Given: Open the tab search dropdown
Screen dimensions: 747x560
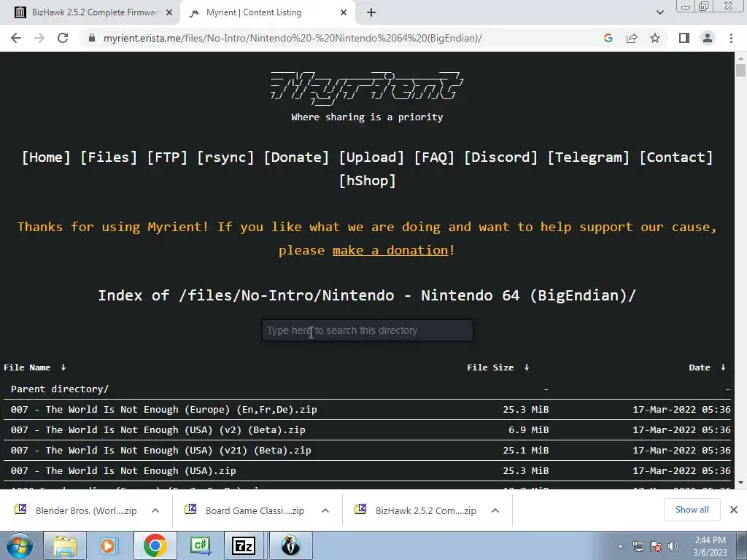Looking at the screenshot, I should point(659,13).
